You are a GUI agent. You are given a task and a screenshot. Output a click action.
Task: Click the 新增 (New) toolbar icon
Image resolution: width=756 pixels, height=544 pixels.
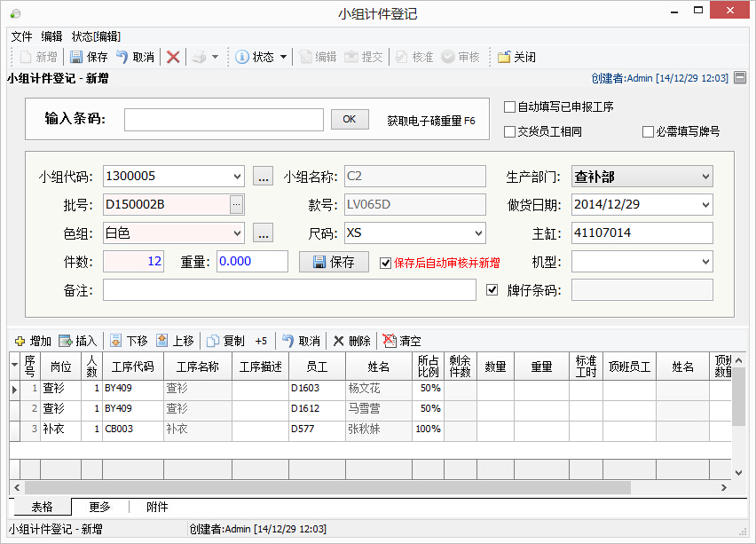[26, 57]
